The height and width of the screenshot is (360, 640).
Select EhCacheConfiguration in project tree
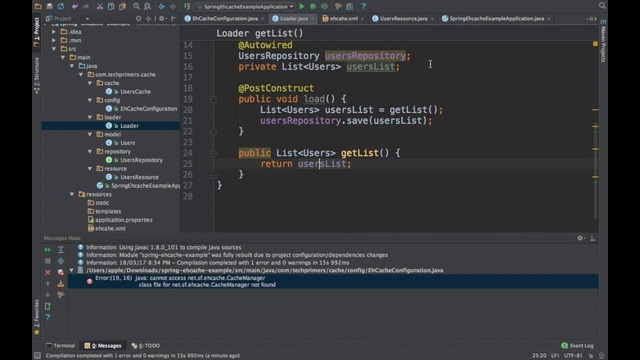pyautogui.click(x=149, y=109)
